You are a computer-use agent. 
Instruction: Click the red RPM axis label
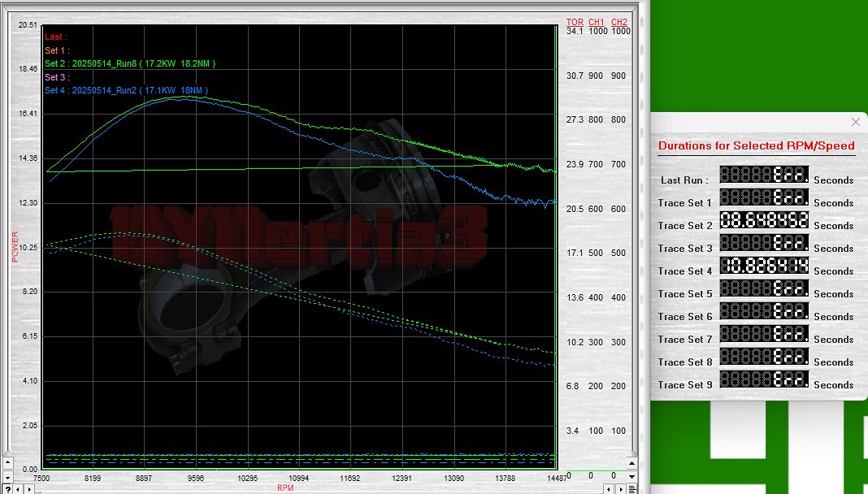(x=285, y=488)
